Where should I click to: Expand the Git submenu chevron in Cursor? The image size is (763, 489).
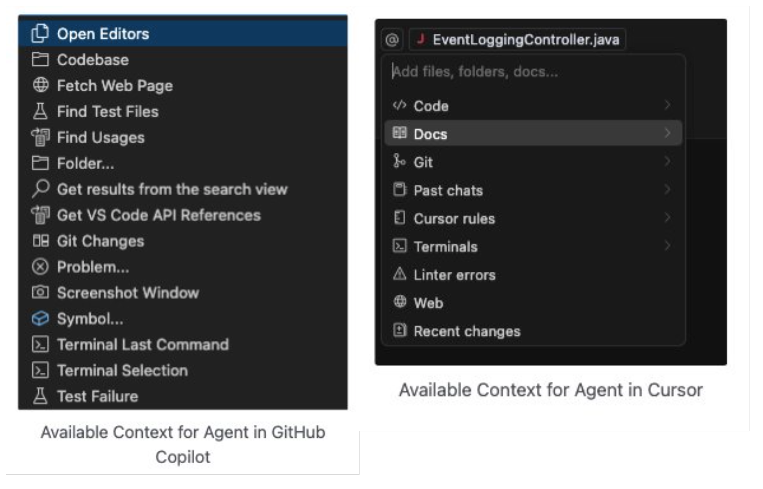668,161
